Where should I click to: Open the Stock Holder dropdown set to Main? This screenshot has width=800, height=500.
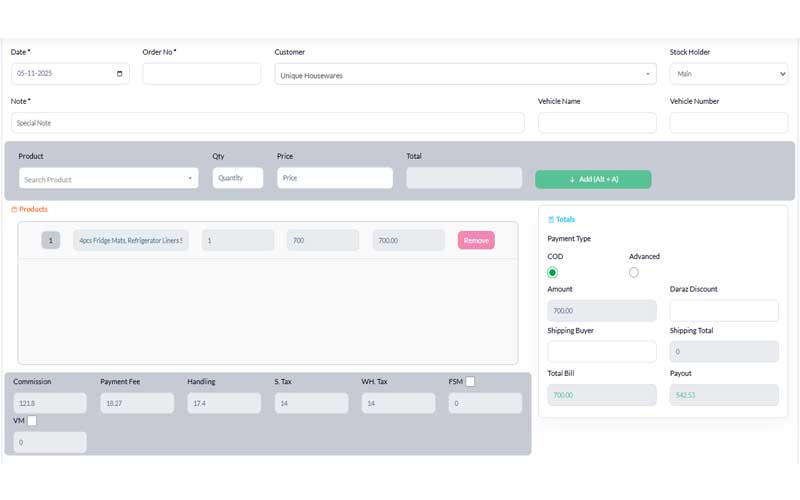(x=729, y=74)
